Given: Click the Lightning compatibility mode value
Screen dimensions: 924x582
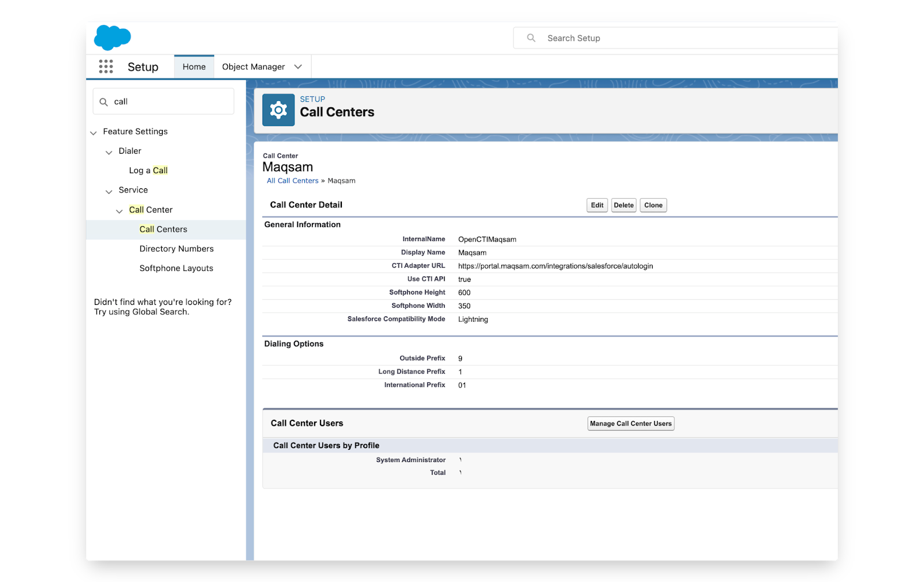Looking at the screenshot, I should [x=473, y=319].
